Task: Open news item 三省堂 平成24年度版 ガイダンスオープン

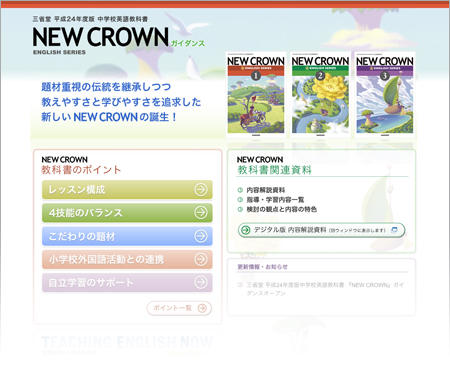Action: 325,289
